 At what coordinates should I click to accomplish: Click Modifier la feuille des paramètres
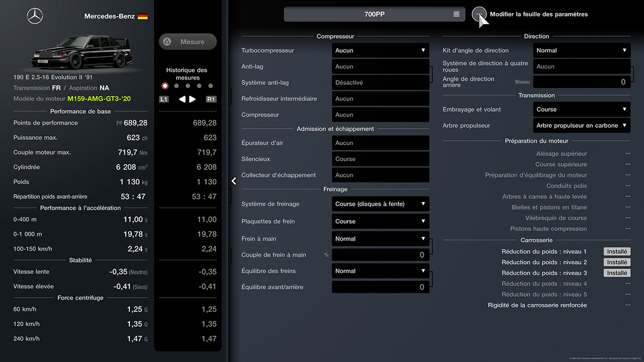tap(539, 14)
